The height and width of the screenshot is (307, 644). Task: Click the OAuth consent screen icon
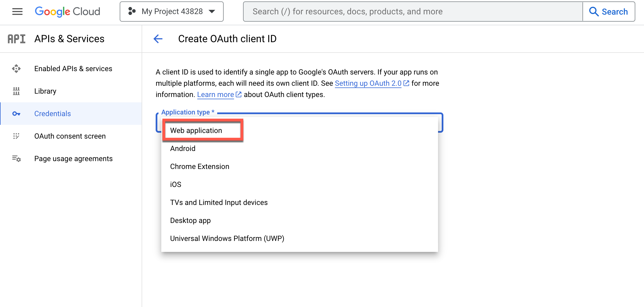pos(16,136)
